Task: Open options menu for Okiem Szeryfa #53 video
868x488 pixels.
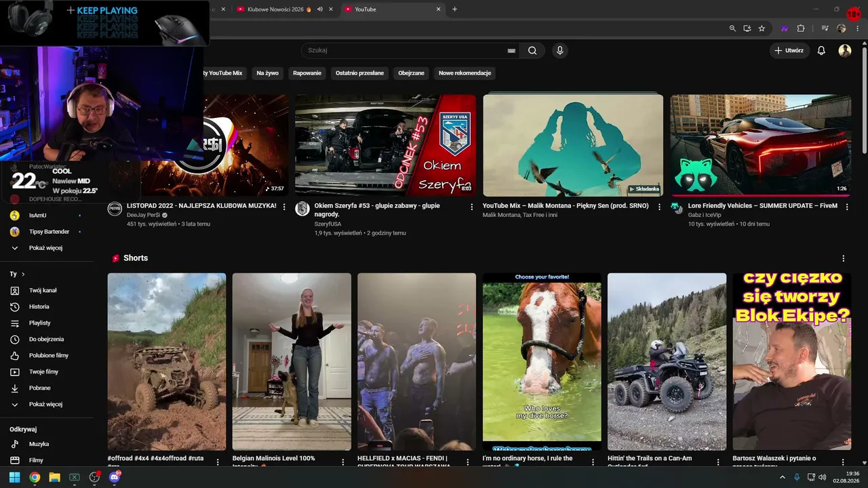Action: tap(472, 207)
